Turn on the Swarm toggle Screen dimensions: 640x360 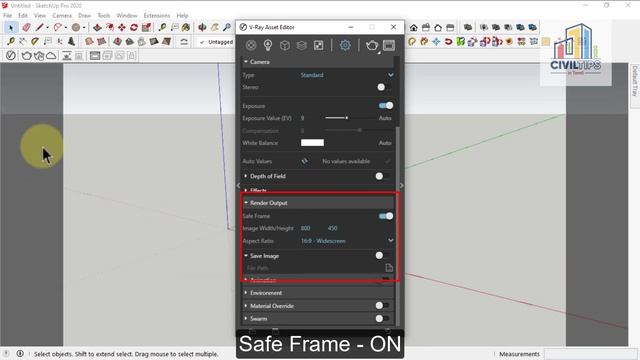click(x=382, y=318)
